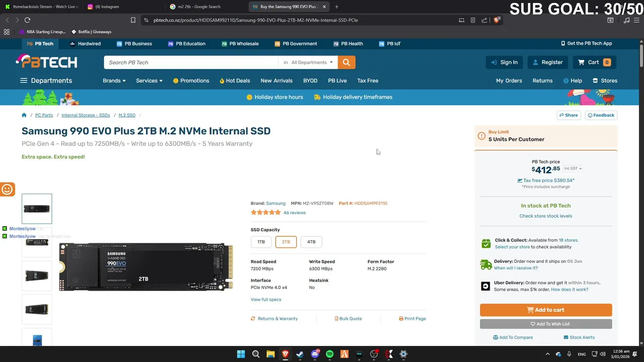
Task: Click the breadcrumb home icon
Action: click(24, 115)
